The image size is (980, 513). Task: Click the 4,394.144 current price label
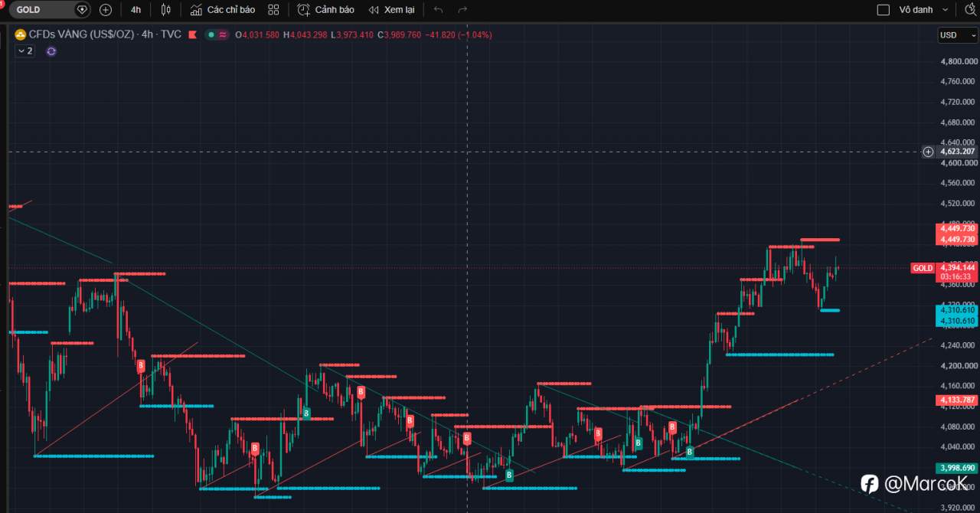coord(957,268)
